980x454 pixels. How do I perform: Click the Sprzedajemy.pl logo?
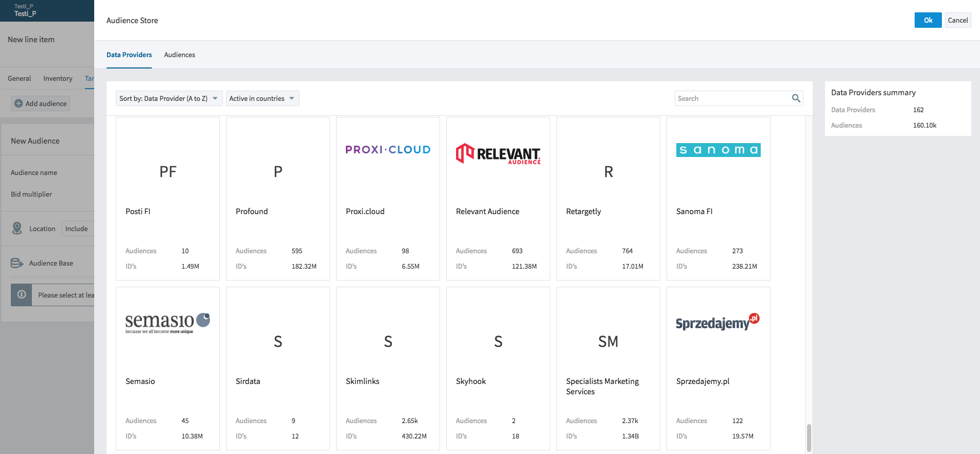718,322
